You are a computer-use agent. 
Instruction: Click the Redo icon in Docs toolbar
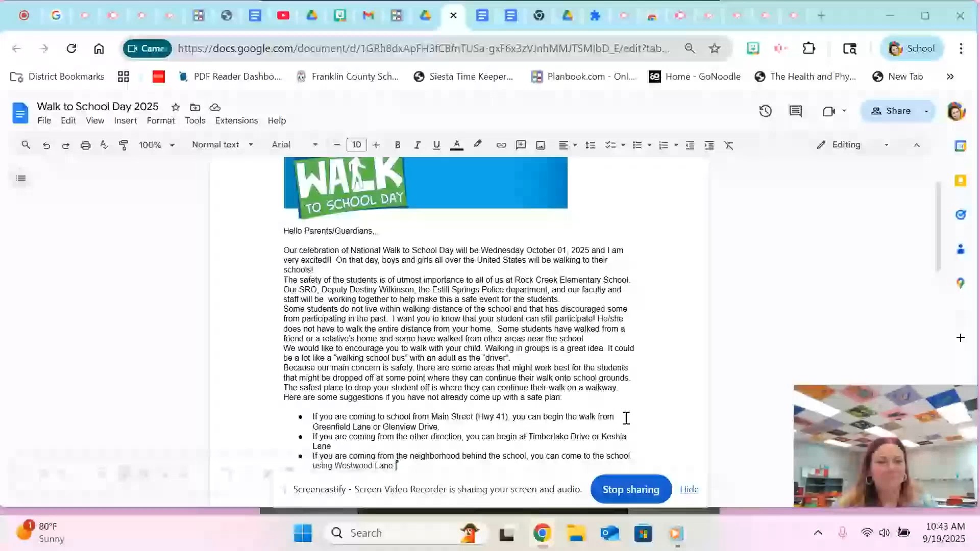65,145
